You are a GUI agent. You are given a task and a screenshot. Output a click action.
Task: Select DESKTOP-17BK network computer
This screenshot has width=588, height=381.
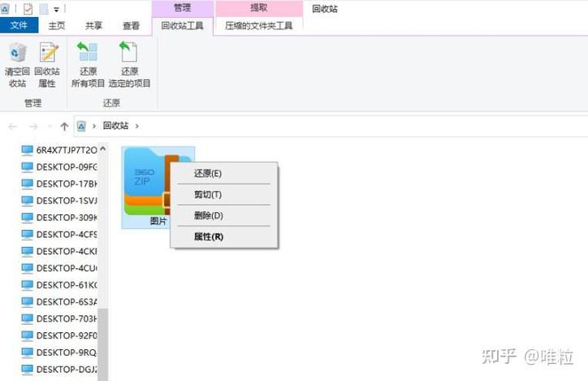[59, 184]
